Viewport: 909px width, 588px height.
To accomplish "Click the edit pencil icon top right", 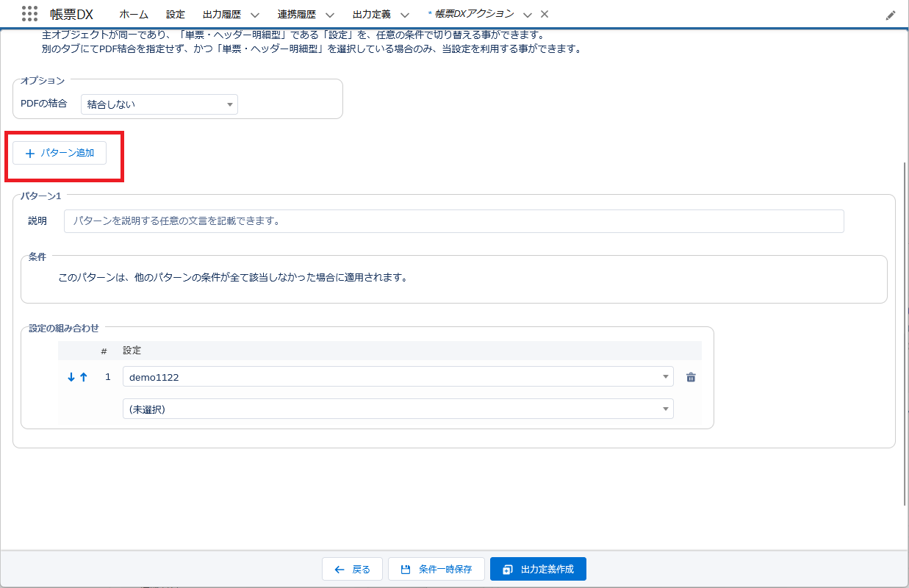I will pyautogui.click(x=891, y=14).
